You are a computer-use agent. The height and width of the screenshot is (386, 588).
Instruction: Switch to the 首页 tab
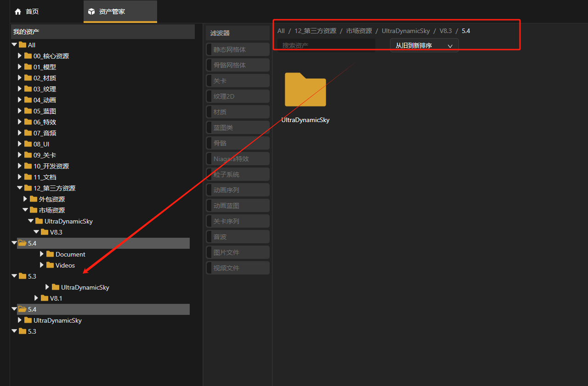[x=47, y=11]
